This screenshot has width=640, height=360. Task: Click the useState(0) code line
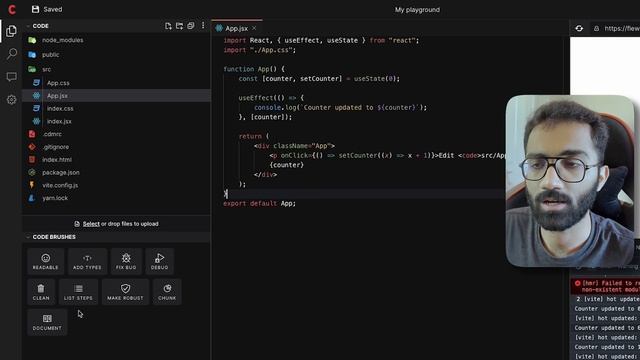pyautogui.click(x=319, y=79)
